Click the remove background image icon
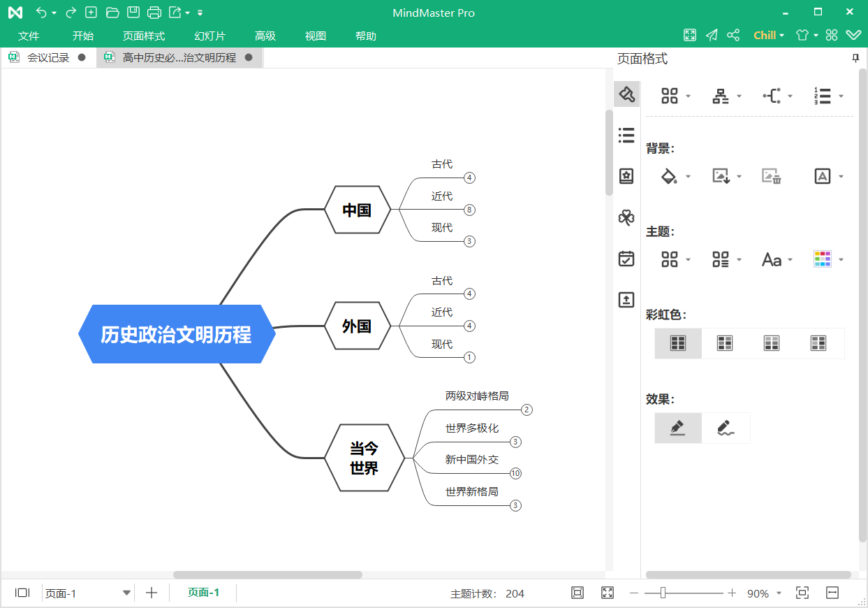 (x=772, y=176)
